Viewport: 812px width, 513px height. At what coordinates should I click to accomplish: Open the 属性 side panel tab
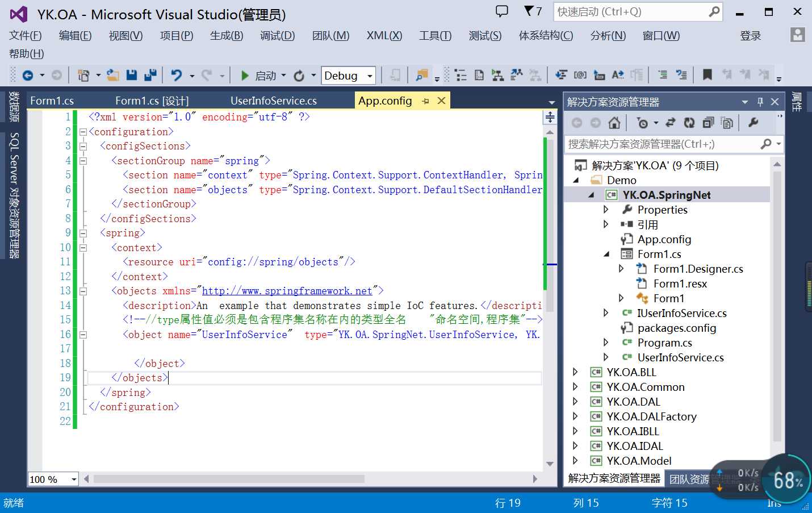click(x=797, y=102)
